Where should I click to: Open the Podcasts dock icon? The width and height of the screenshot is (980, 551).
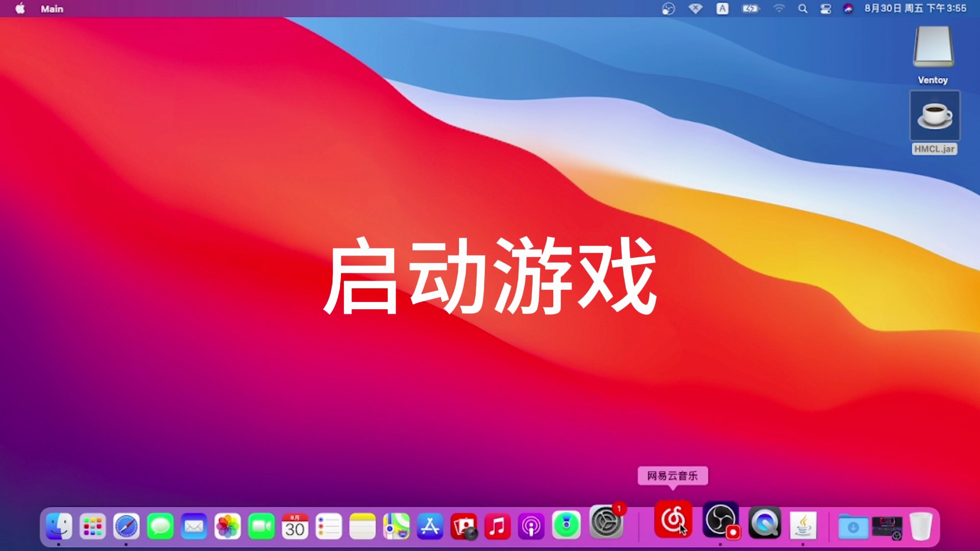click(531, 527)
